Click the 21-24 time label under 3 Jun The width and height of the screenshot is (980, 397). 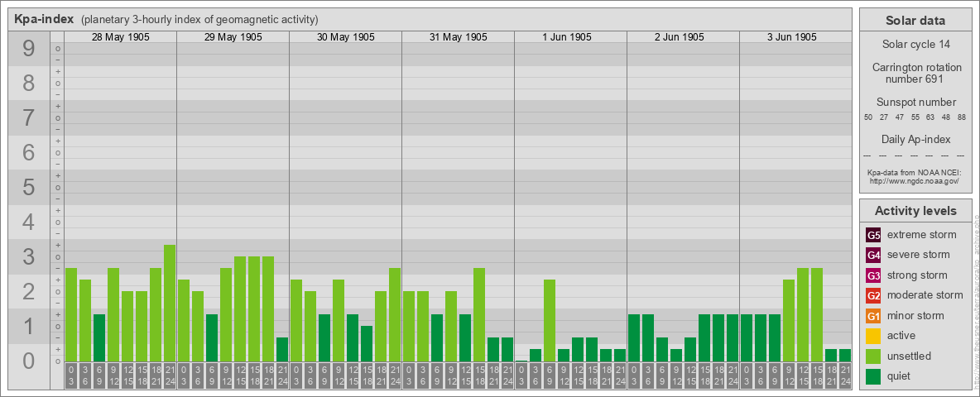click(x=845, y=376)
